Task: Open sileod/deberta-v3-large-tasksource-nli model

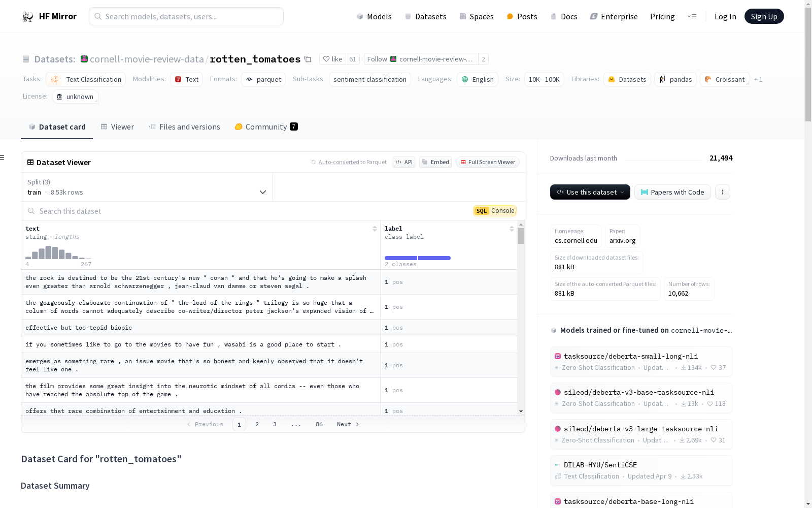Action: (641, 434)
